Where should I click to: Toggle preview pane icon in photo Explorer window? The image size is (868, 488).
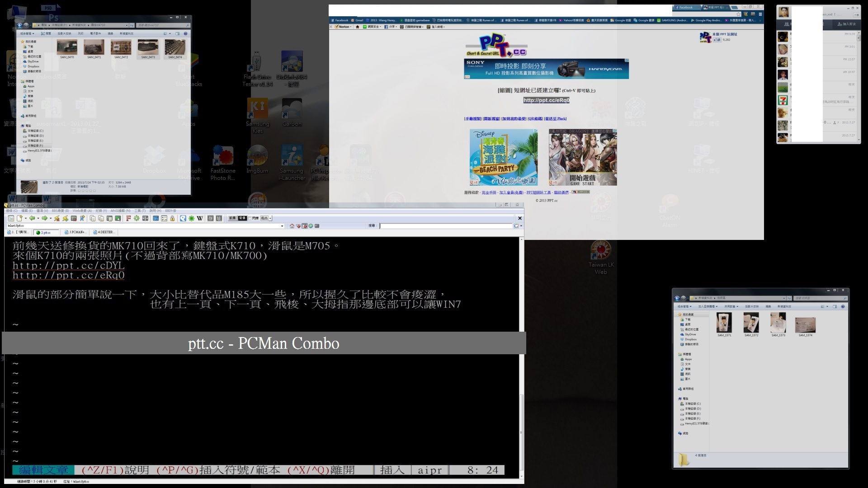click(x=177, y=33)
